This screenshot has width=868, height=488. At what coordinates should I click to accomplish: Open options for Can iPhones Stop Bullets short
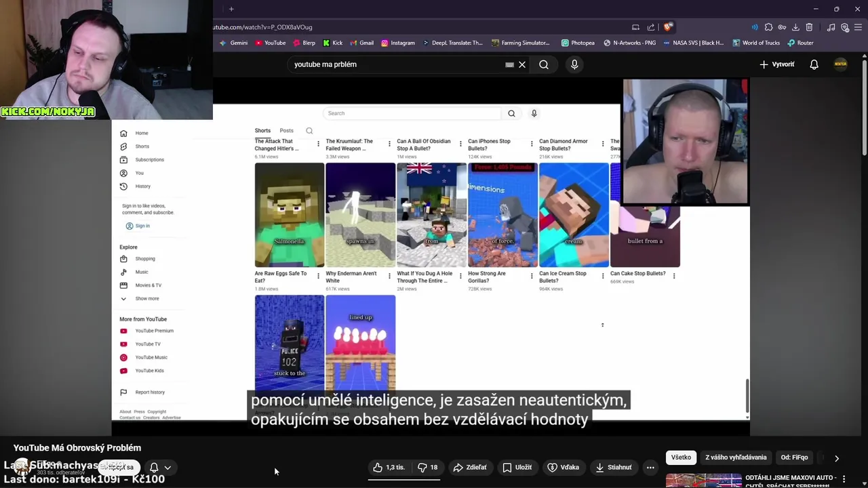pyautogui.click(x=532, y=144)
